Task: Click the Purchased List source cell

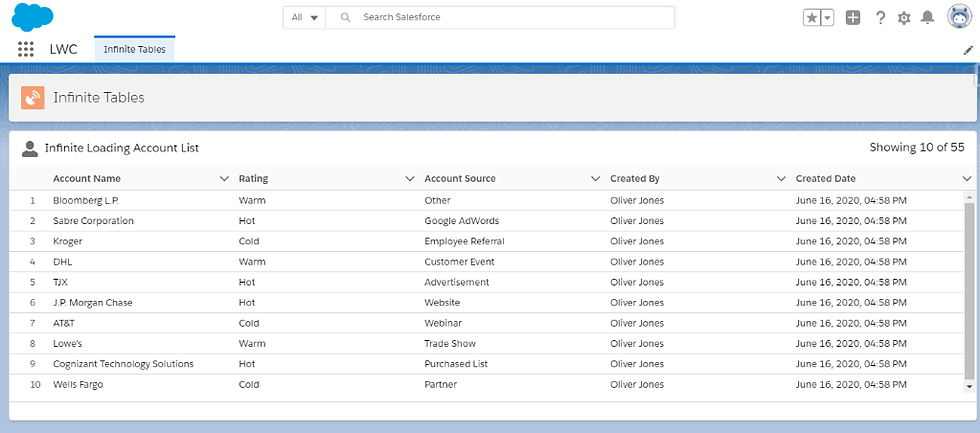Action: pos(456,364)
